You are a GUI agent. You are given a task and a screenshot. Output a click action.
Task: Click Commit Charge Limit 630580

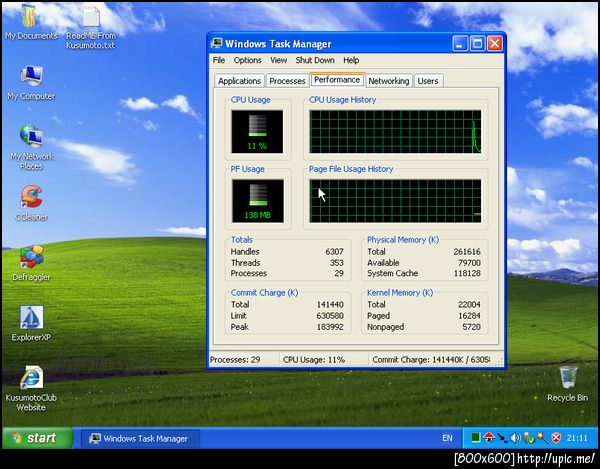(330, 316)
